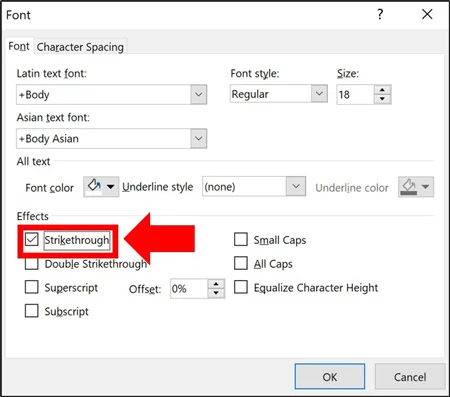Expand the Asian text font dropdown
450x397 pixels.
pyautogui.click(x=199, y=138)
